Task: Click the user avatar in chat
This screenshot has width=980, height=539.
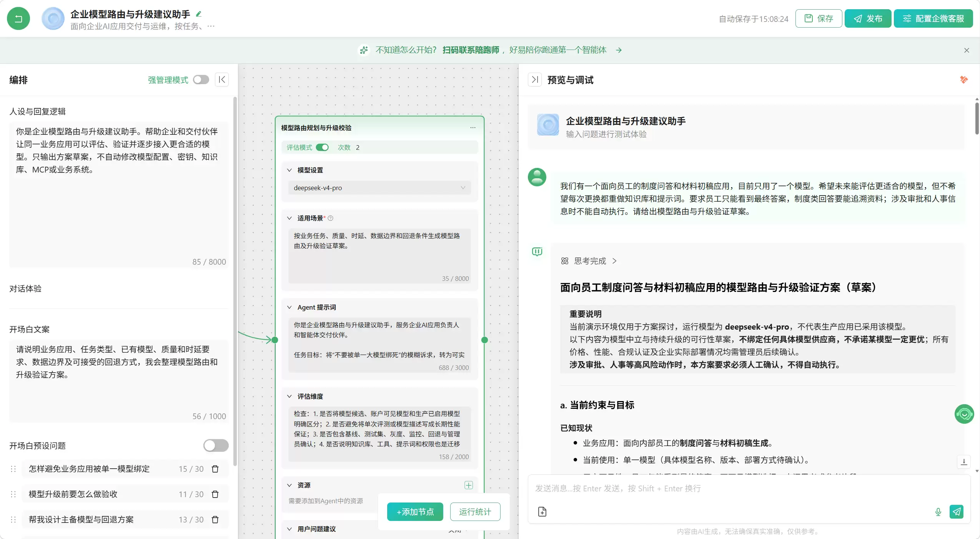Action: tap(537, 177)
